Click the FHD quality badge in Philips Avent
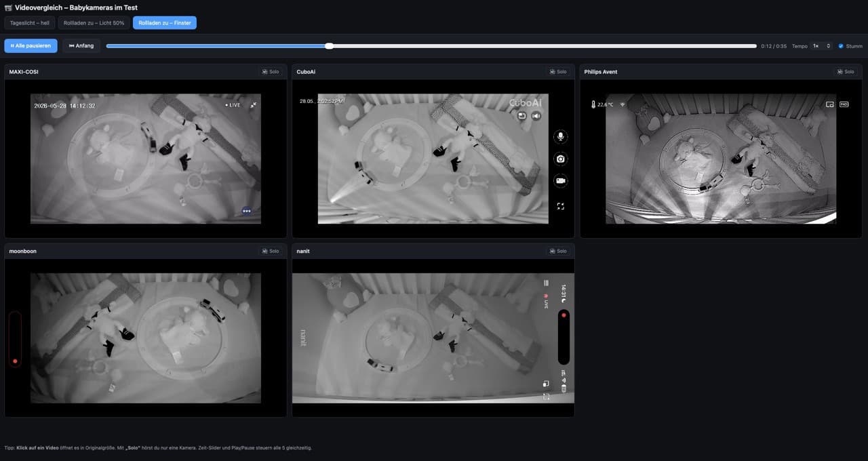This screenshot has width=868, height=461. (844, 104)
